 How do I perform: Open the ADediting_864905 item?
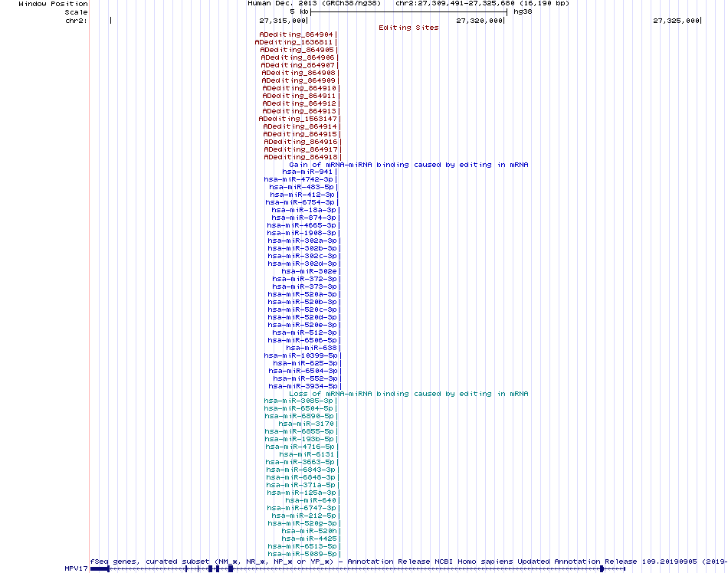[x=297, y=50]
